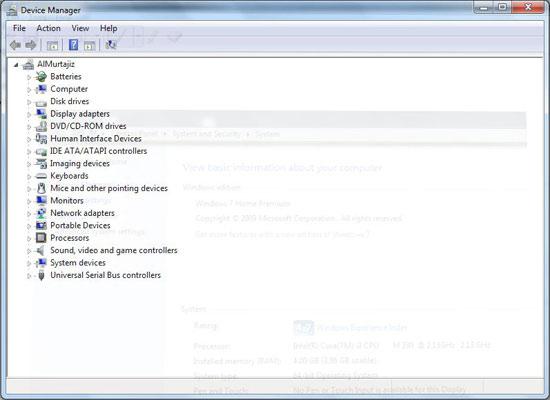Open the View menu
Screen dimensions: 550x400
coord(80,28)
